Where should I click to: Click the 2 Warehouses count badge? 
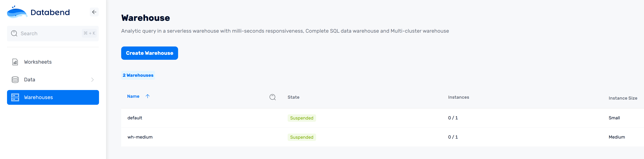138,75
